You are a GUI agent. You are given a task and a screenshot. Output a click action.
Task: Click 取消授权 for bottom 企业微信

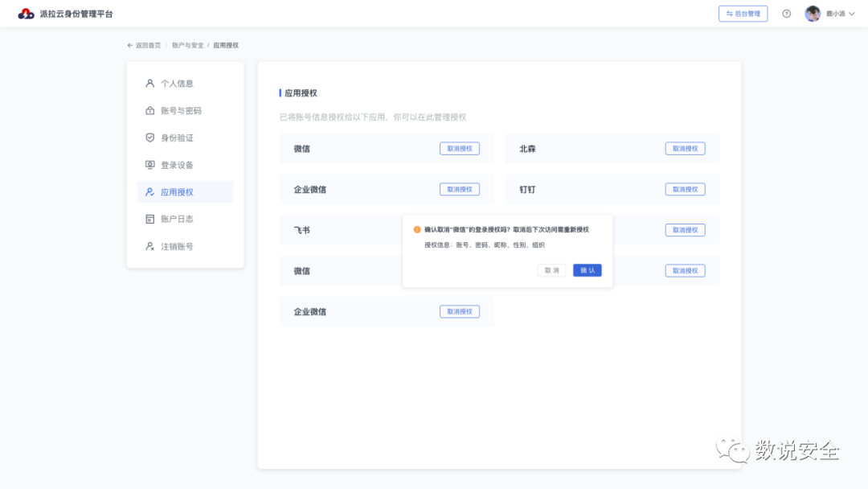(460, 312)
